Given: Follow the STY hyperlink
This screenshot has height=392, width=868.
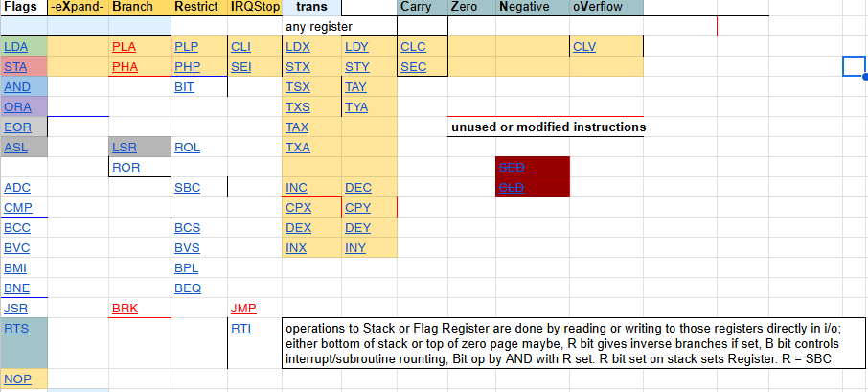Looking at the screenshot, I should tap(356, 67).
